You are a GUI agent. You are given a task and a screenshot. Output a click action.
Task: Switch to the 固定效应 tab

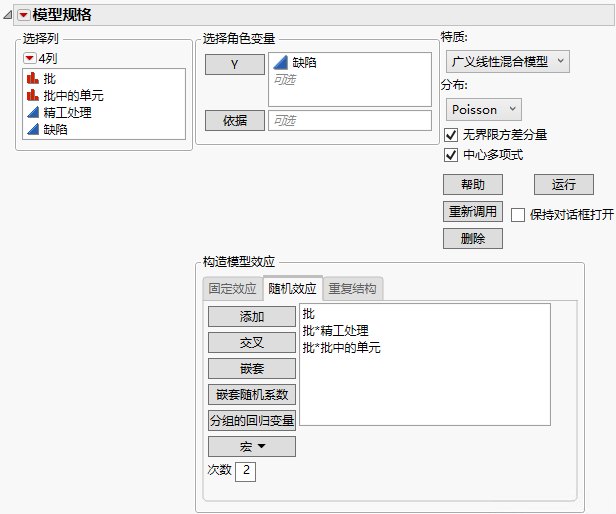(232, 290)
